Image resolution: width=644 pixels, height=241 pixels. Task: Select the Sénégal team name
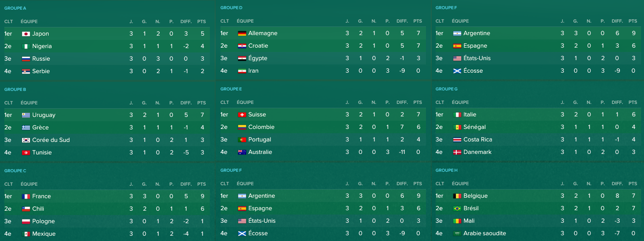[x=475, y=127]
